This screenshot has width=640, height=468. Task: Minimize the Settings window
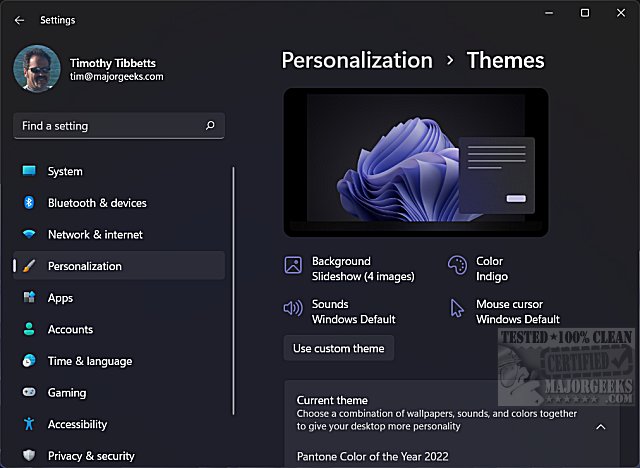pos(549,13)
